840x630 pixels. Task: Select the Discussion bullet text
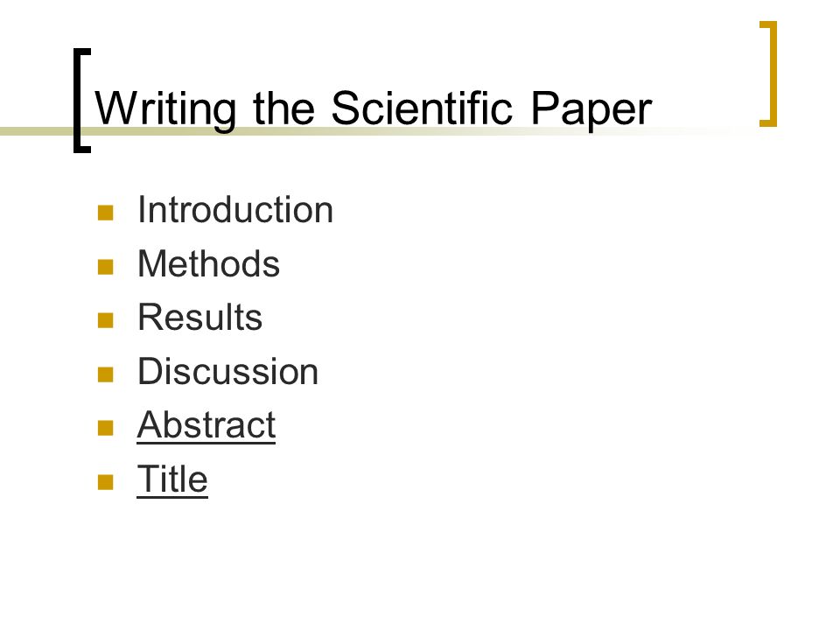point(228,371)
